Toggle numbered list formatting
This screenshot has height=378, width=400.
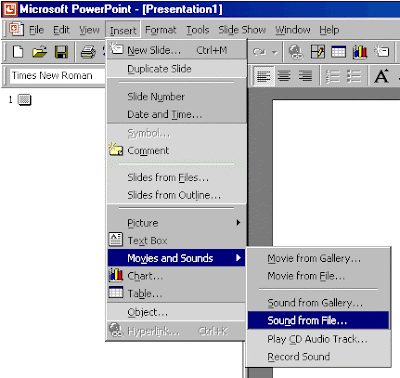(x=332, y=76)
